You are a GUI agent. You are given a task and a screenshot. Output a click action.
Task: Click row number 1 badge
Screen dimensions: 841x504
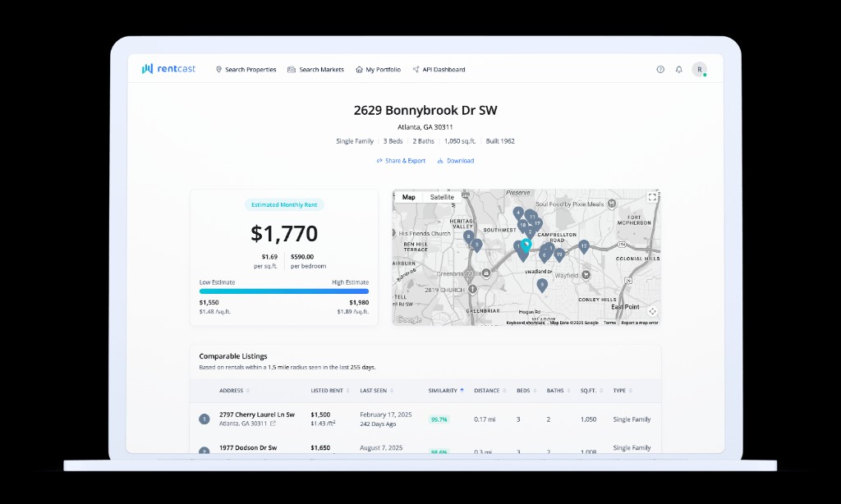[x=205, y=419]
